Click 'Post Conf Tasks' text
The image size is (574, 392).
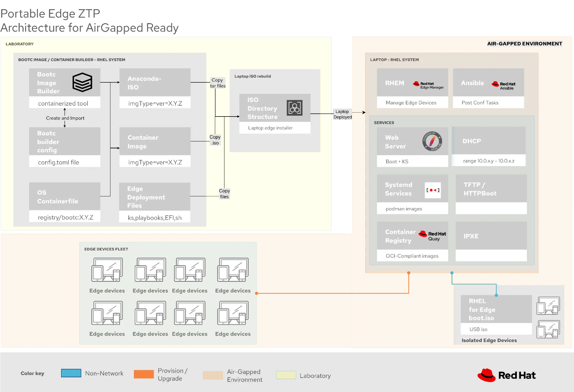480,103
